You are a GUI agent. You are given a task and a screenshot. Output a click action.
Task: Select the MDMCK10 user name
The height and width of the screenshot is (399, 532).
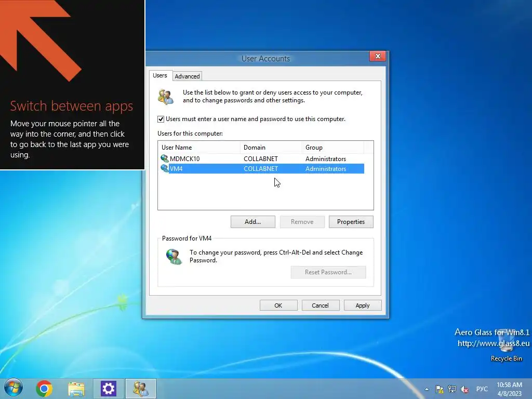pos(185,159)
